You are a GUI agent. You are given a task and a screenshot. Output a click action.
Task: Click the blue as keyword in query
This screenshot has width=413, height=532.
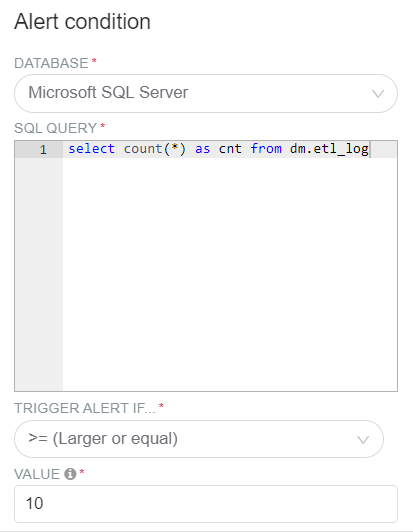click(203, 149)
